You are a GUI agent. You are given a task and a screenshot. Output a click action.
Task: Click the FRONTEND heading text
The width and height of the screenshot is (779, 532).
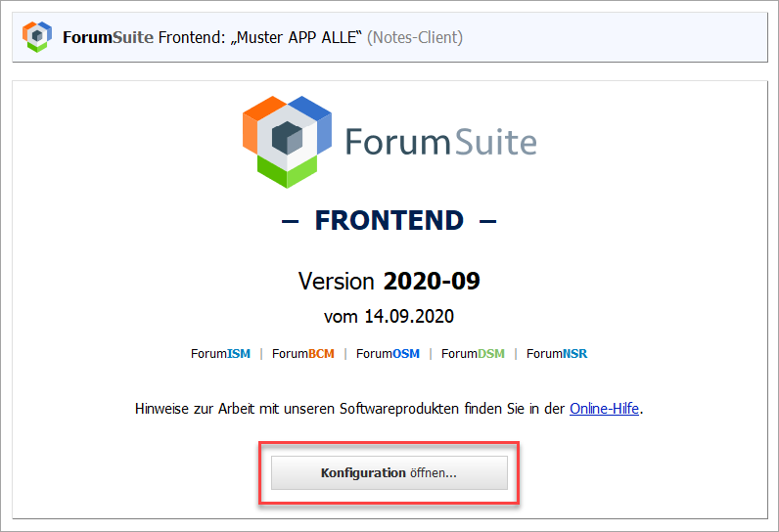click(x=389, y=220)
